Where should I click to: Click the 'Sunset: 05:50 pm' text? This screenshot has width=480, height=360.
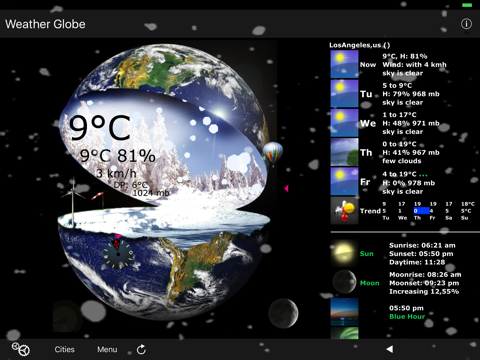[x=421, y=254]
